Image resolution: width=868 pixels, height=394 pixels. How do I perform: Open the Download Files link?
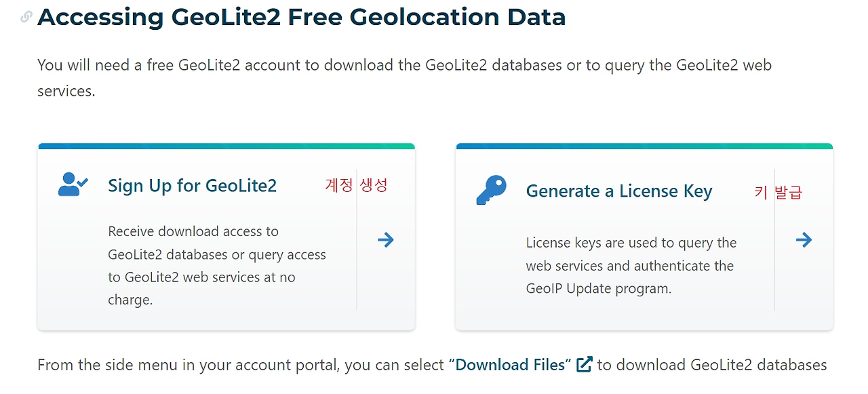(508, 364)
